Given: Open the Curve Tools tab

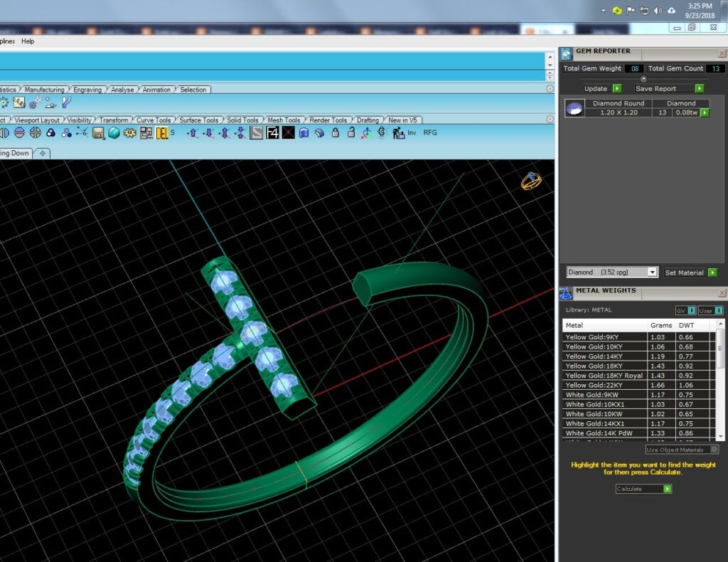Looking at the screenshot, I should (x=154, y=120).
